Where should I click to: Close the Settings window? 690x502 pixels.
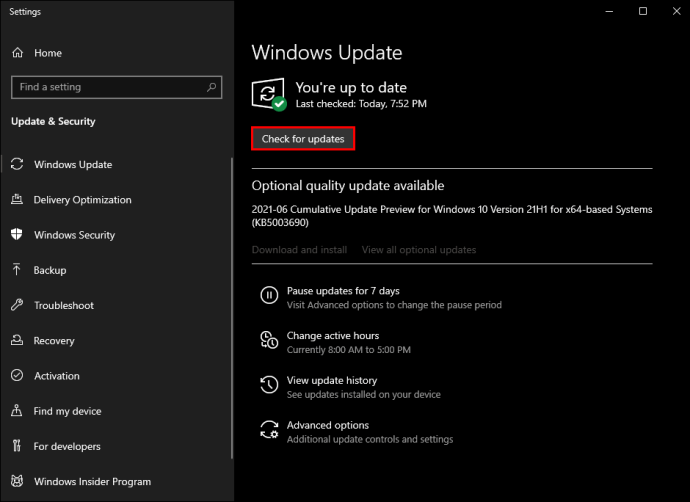click(676, 11)
